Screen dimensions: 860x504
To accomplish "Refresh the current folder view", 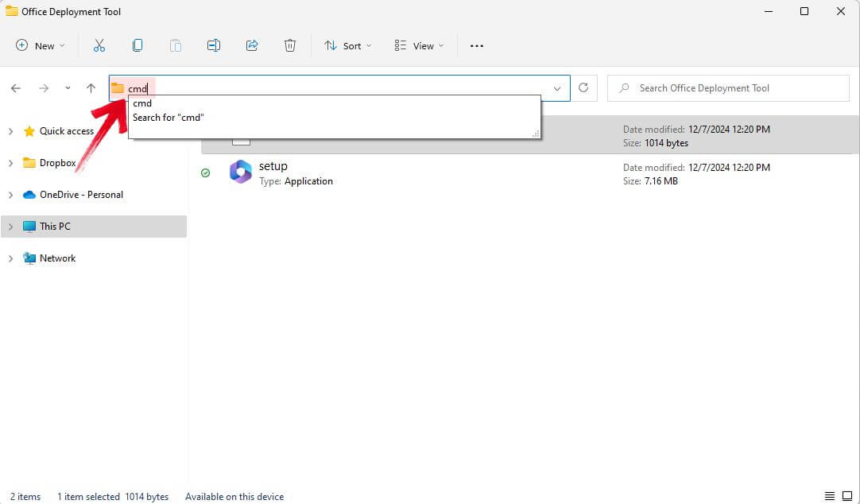I will pyautogui.click(x=583, y=87).
